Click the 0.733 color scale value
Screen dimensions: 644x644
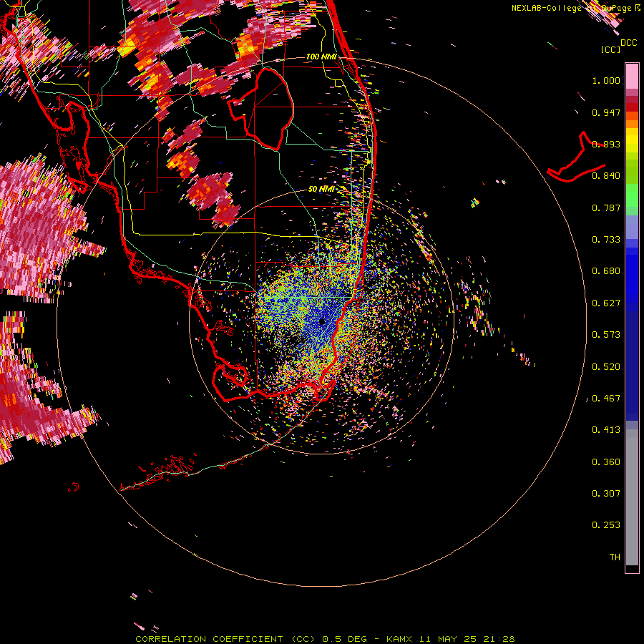click(x=606, y=240)
